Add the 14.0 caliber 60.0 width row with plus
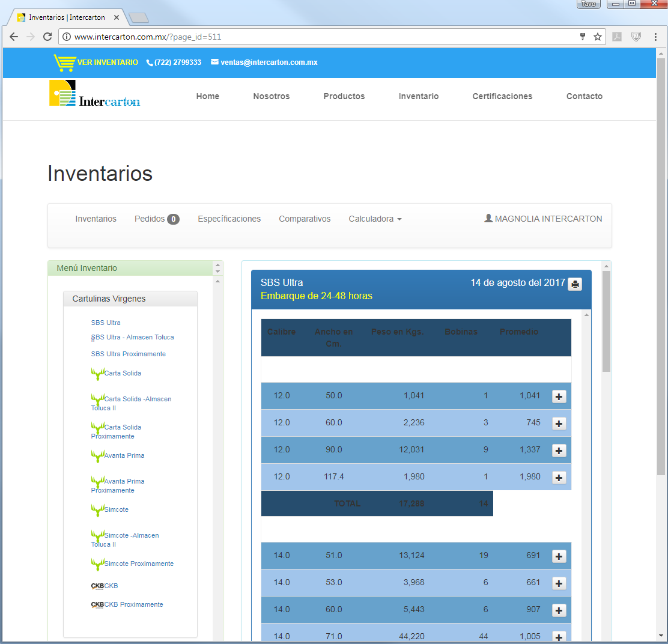 [559, 610]
